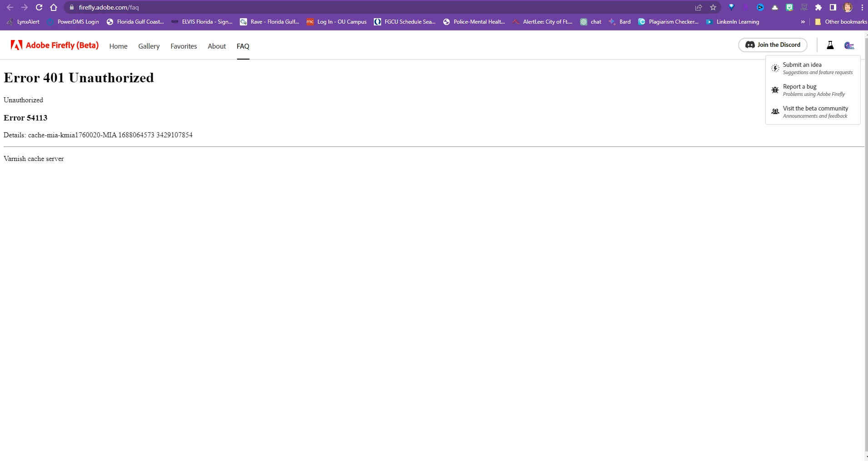Image resolution: width=868 pixels, height=461 pixels.
Task: Open the About nav item
Action: [217, 46]
